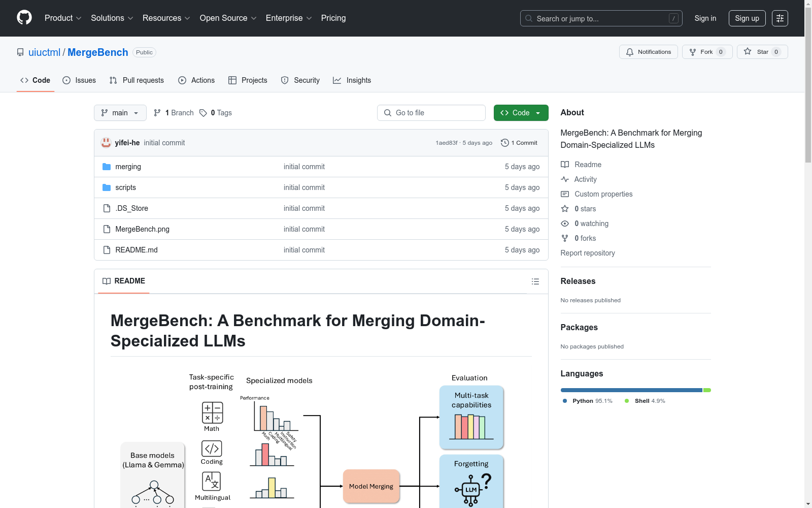View the 0 Tags list
Viewport: 812px width, 508px height.
216,113
